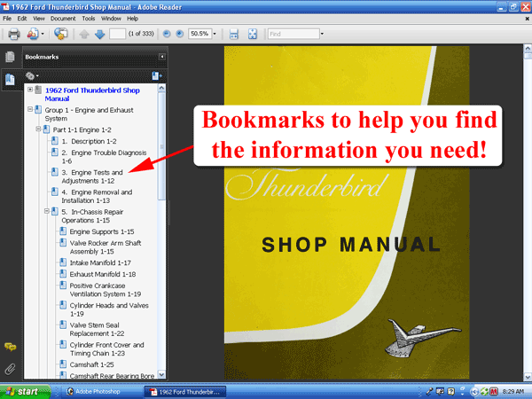Go to bookmark Camshaft 1-25

(x=92, y=364)
